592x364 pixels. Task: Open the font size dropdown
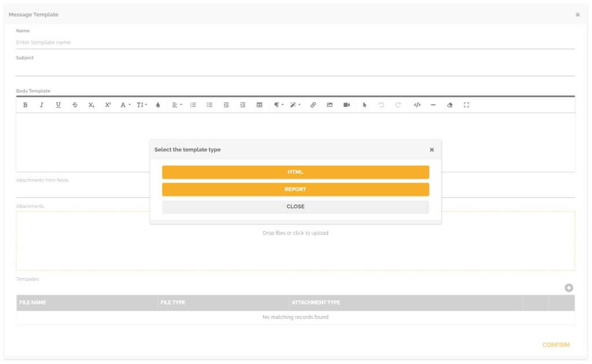pos(140,105)
